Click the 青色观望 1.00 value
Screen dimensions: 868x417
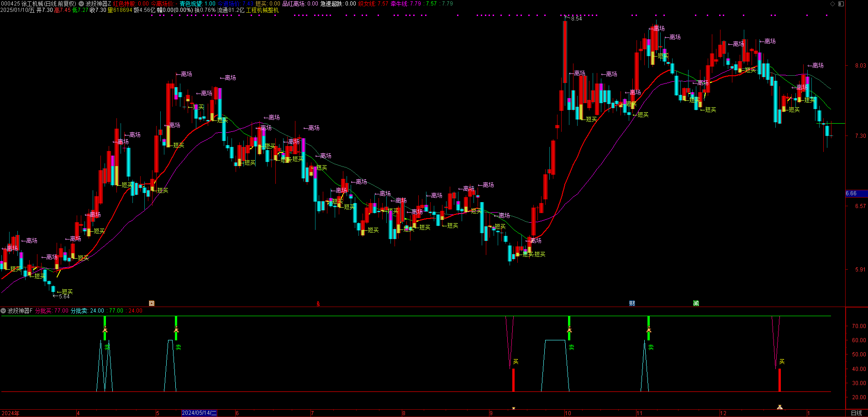click(x=197, y=4)
